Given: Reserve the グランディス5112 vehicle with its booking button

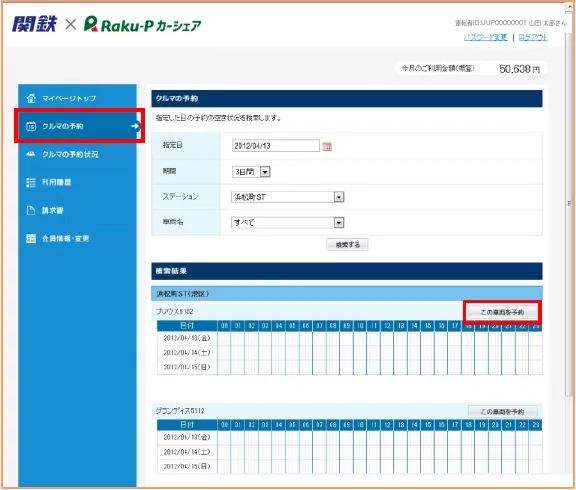Looking at the screenshot, I should coord(502,411).
